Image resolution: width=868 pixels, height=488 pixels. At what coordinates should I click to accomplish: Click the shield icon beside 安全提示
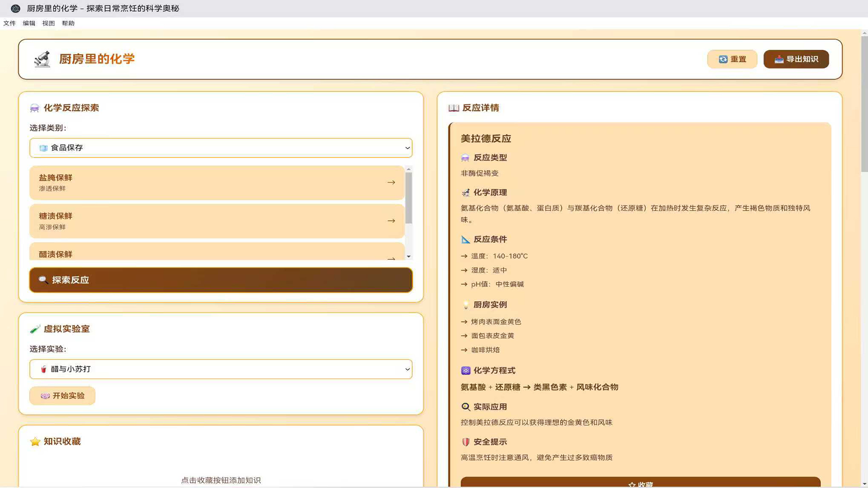(x=466, y=442)
